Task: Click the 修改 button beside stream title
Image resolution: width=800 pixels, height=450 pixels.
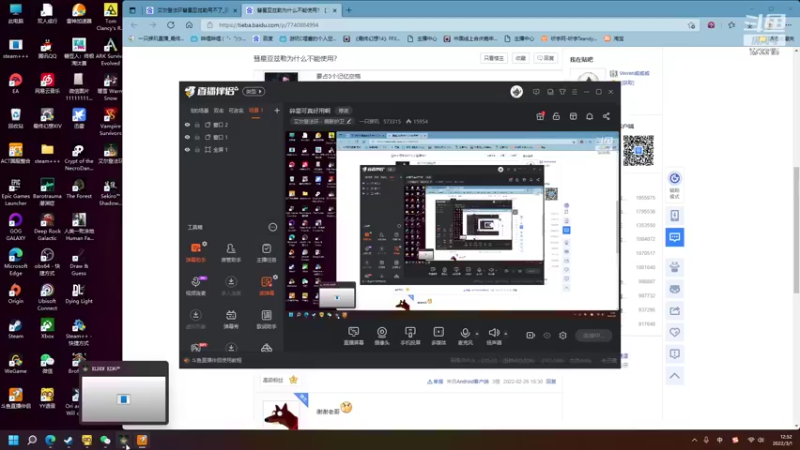Action: coord(343,111)
